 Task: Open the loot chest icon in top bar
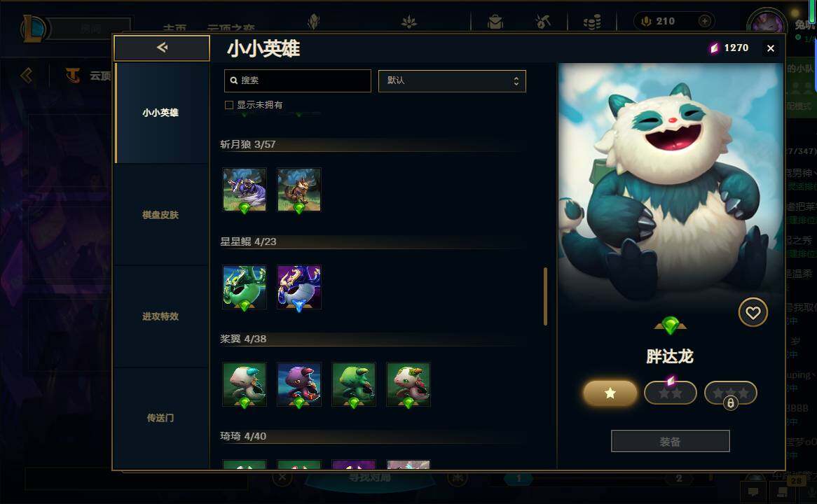coord(495,22)
